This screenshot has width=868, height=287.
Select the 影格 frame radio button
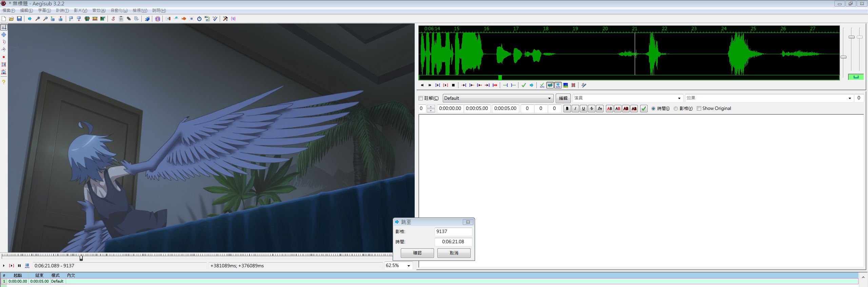tap(676, 109)
